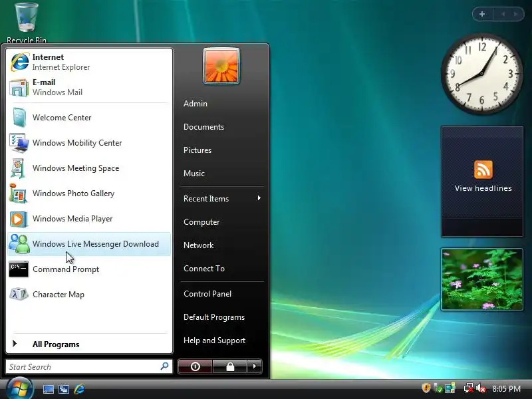Image resolution: width=532 pixels, height=399 pixels.
Task: Click the power sleep button
Action: pos(195,366)
